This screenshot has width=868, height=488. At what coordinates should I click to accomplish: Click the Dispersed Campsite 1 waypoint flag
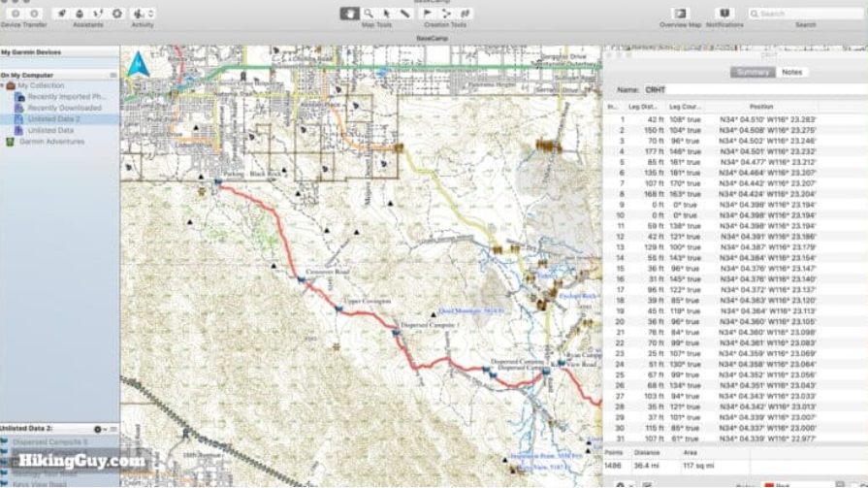pos(396,333)
